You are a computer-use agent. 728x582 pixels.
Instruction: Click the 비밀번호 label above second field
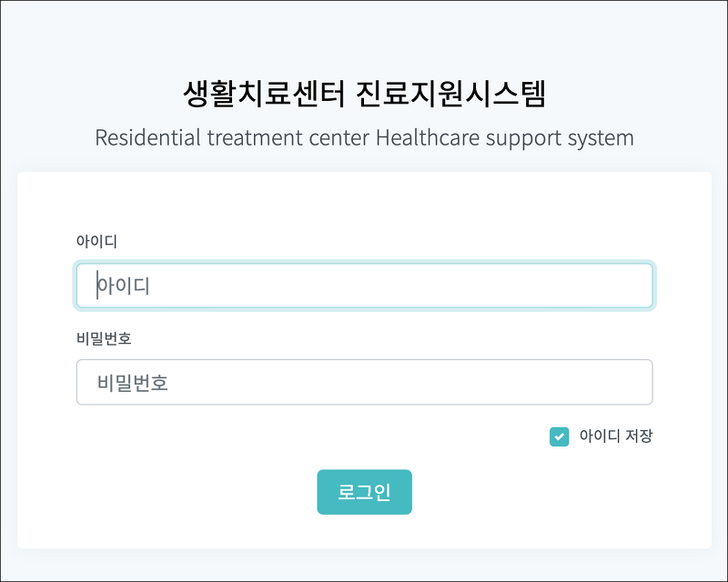[x=104, y=338]
